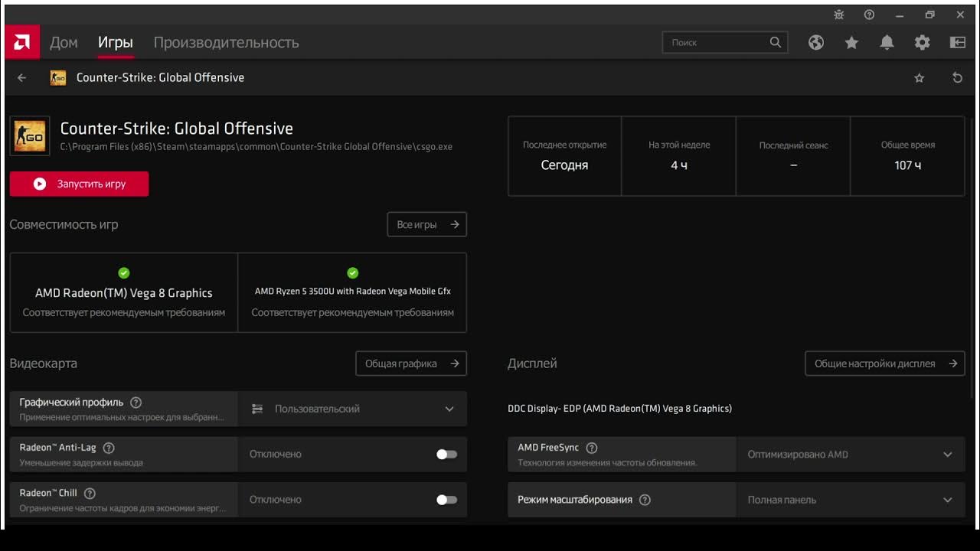Click the Совместимость игр heading
Image resolution: width=980 pixels, height=551 pixels.
coord(64,225)
